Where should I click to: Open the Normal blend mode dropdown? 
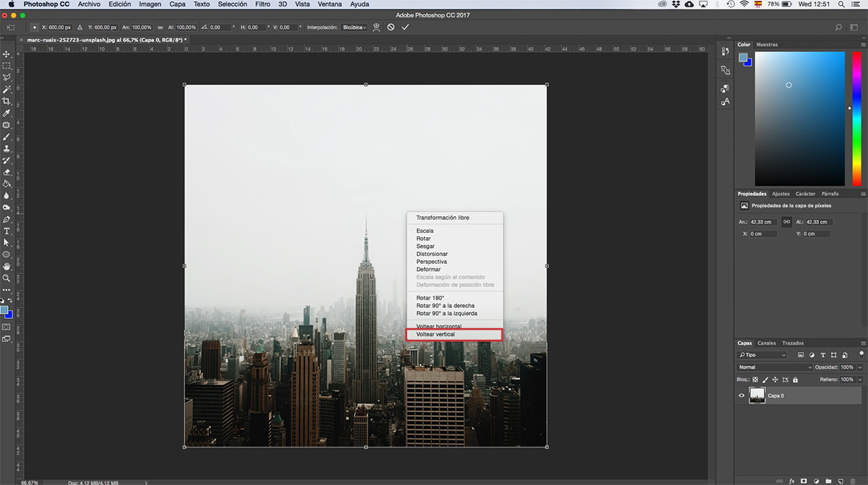coord(762,367)
